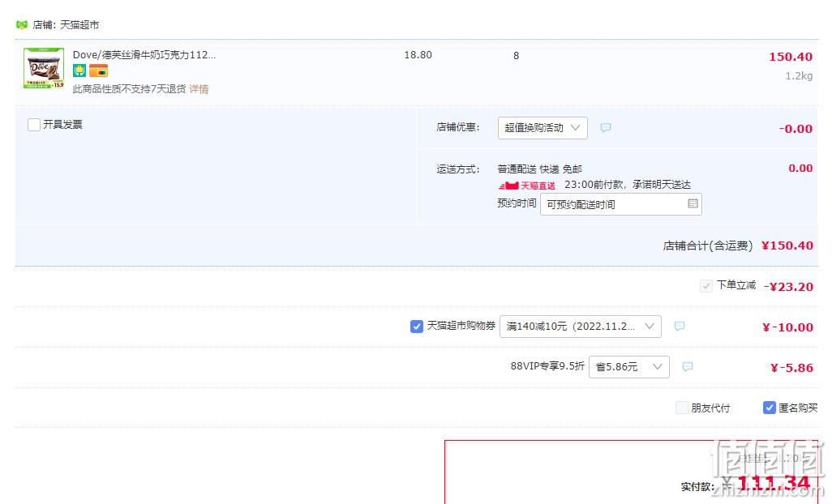Screen dimensions: 832x504
Task: Open the Dove/德芙丝滑牛奶巧克力 product title
Action: tap(144, 54)
